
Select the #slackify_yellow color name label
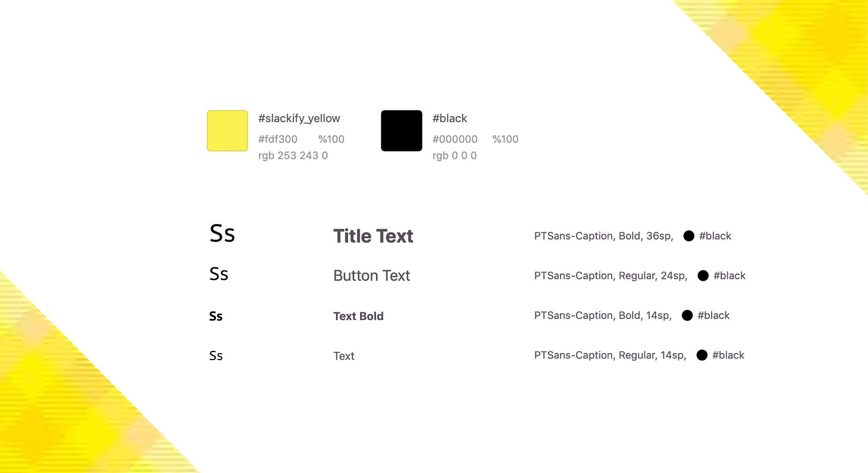pos(299,118)
